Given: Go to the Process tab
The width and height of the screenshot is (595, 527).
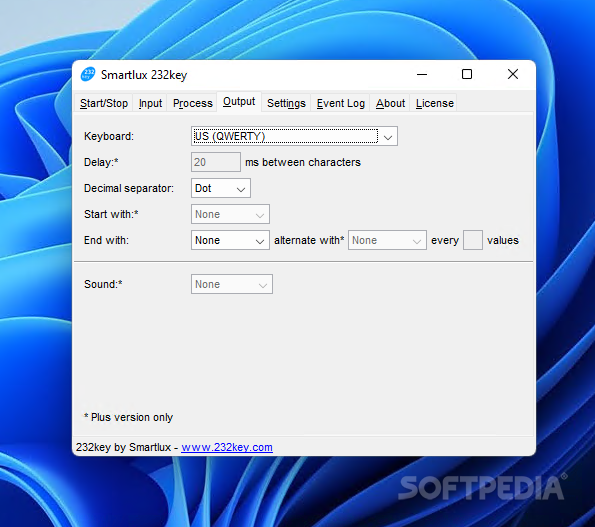Looking at the screenshot, I should coord(192,103).
